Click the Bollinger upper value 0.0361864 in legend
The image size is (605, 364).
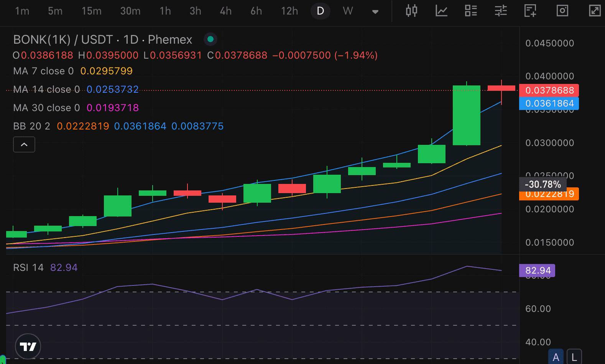(140, 126)
